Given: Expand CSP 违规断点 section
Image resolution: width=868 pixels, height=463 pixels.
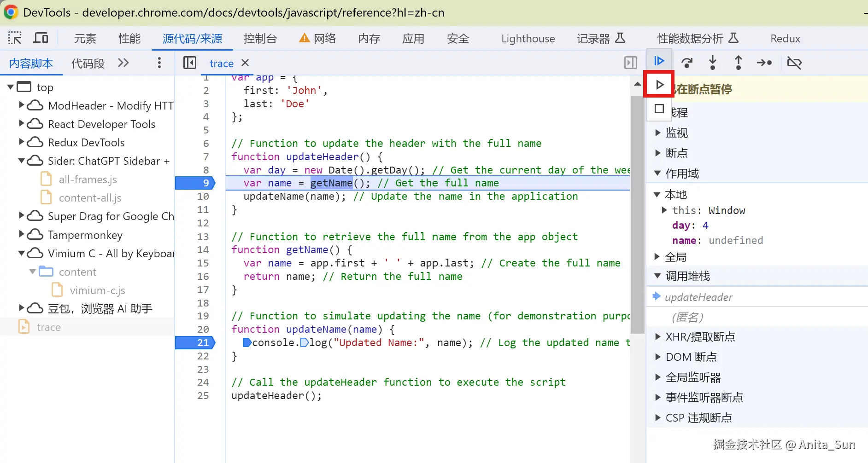Looking at the screenshot, I should pos(657,417).
